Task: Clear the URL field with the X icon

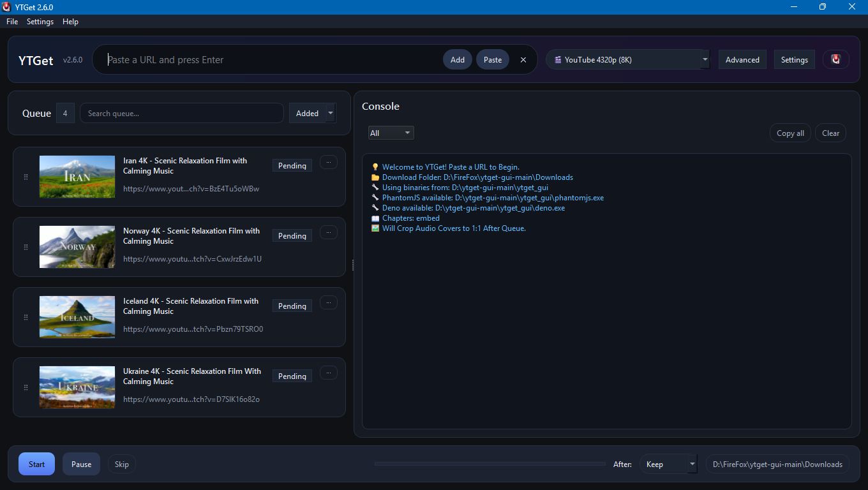Action: point(523,60)
